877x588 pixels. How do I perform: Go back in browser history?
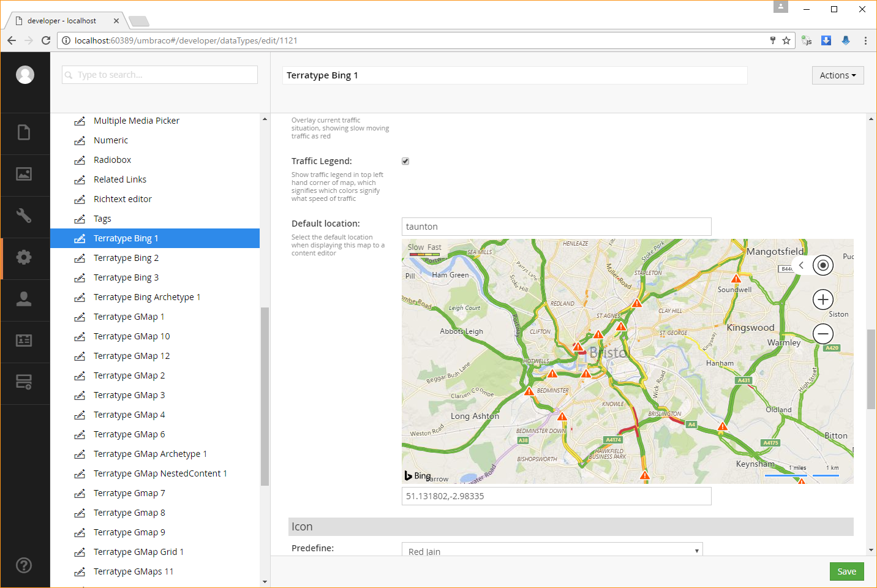coord(12,40)
